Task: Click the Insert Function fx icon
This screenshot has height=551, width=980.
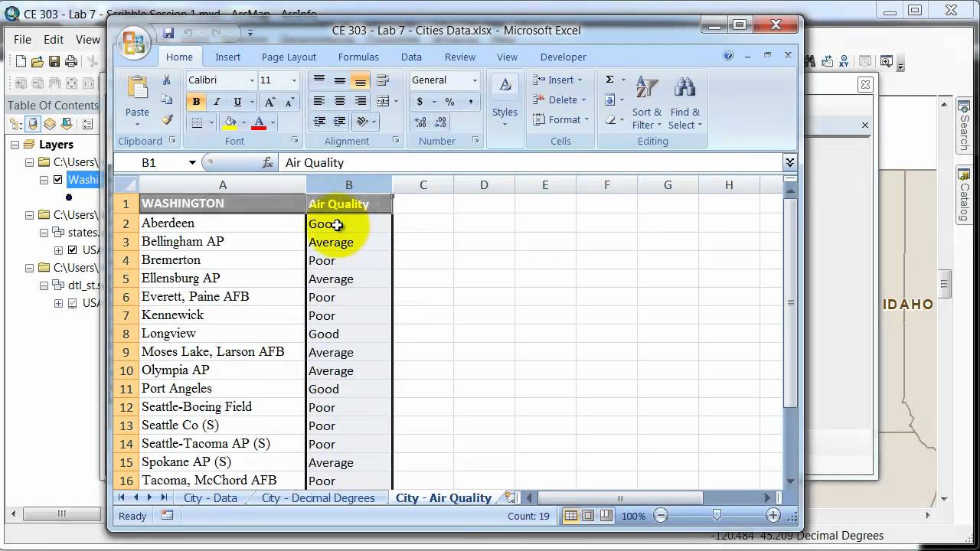Action: click(x=268, y=162)
